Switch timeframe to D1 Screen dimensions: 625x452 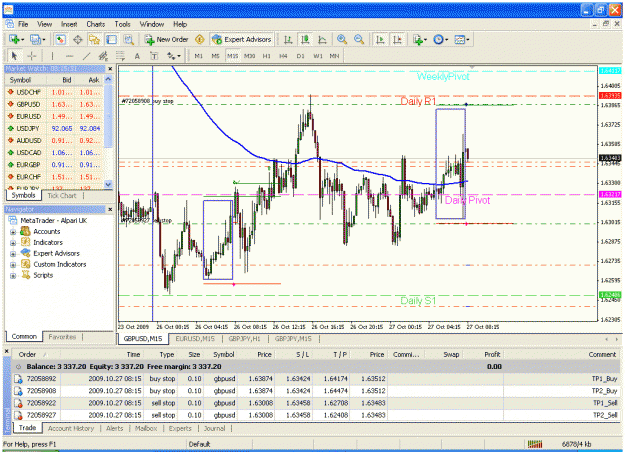301,56
